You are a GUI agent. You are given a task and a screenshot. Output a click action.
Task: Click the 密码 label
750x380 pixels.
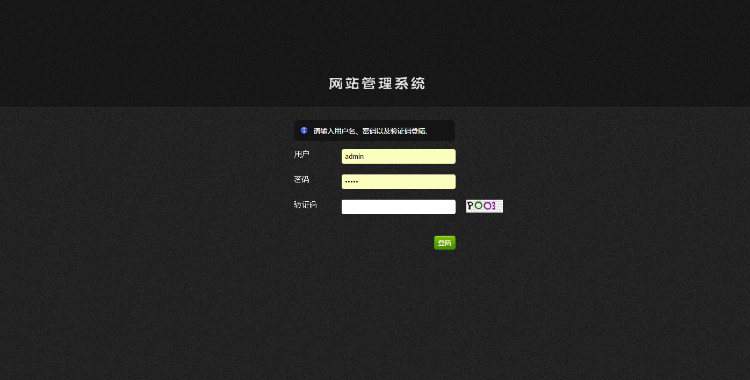pyautogui.click(x=301, y=179)
